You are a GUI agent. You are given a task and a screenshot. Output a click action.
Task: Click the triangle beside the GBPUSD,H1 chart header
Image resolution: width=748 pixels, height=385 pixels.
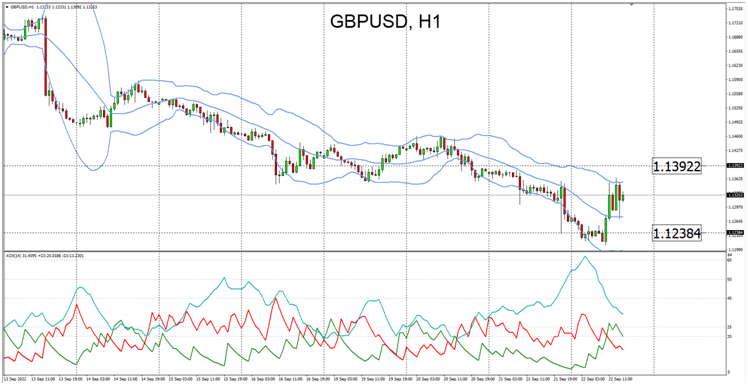6,8
